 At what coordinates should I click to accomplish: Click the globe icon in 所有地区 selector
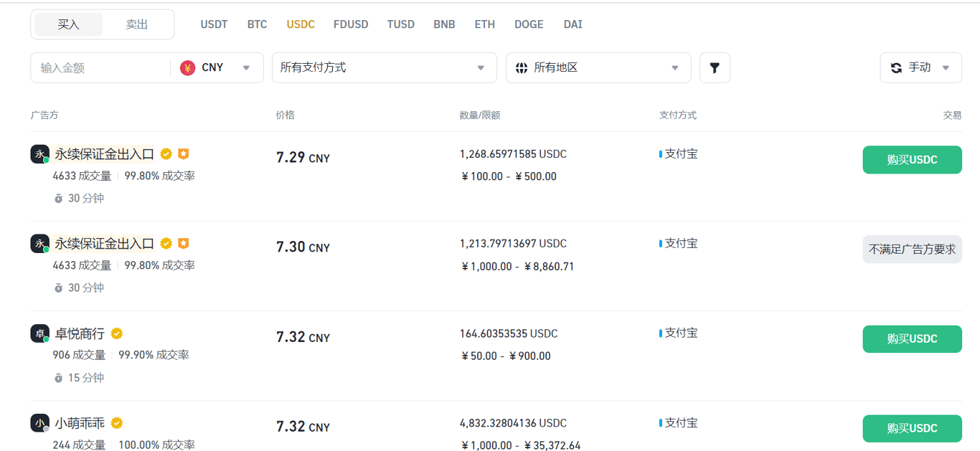(522, 67)
